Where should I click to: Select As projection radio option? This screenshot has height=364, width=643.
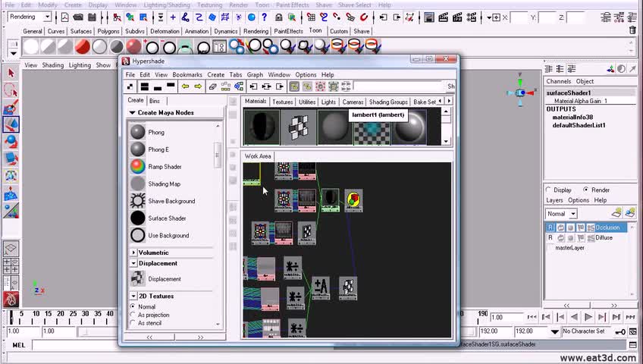point(133,315)
